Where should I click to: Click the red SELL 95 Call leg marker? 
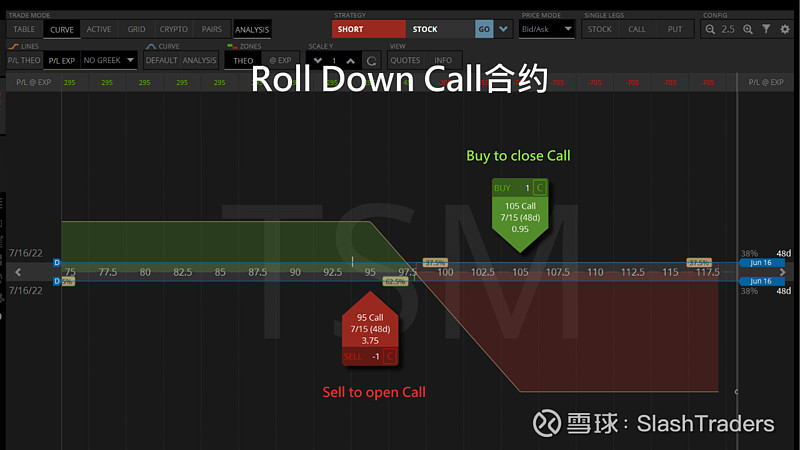(370, 329)
